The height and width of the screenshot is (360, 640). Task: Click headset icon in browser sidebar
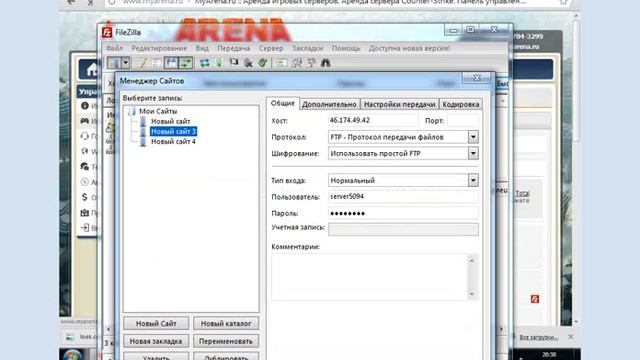click(85, 136)
